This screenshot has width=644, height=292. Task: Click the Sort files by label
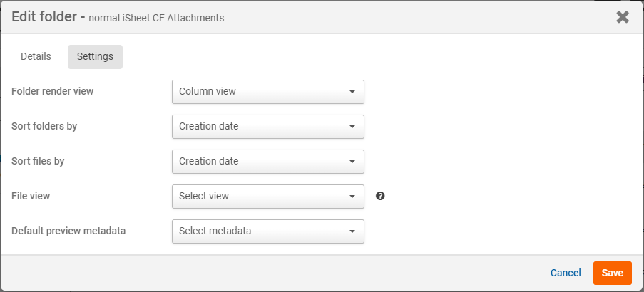[x=38, y=162]
